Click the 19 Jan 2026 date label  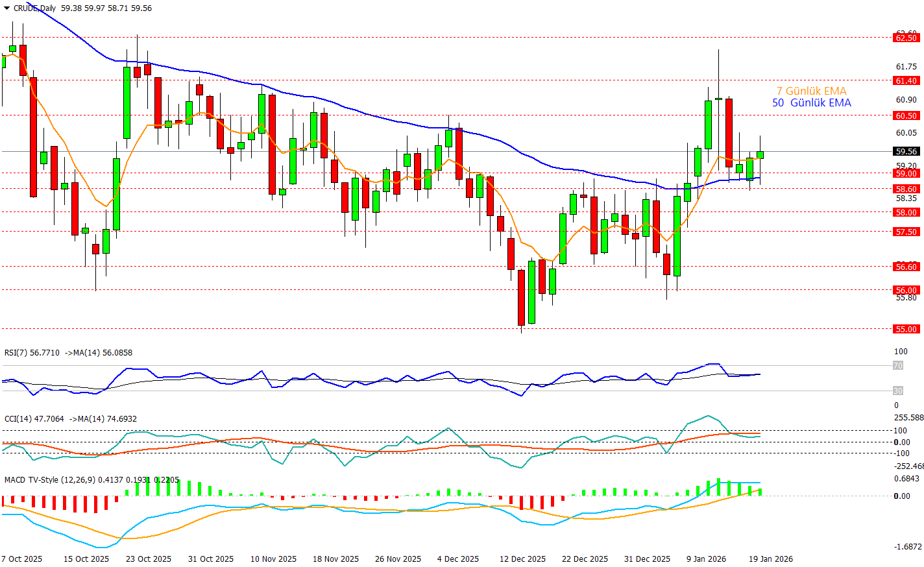(771, 559)
